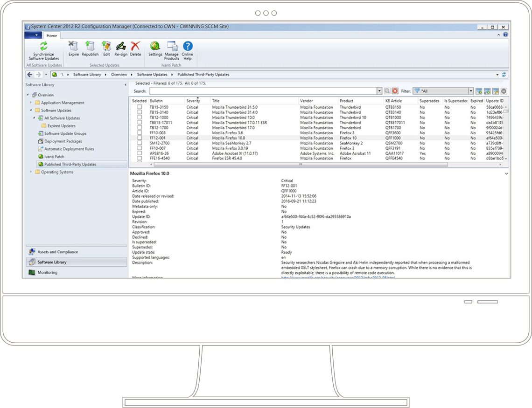Open Assets and Compliance workspace
Viewport: 532px width, 408px height.
[77, 252]
